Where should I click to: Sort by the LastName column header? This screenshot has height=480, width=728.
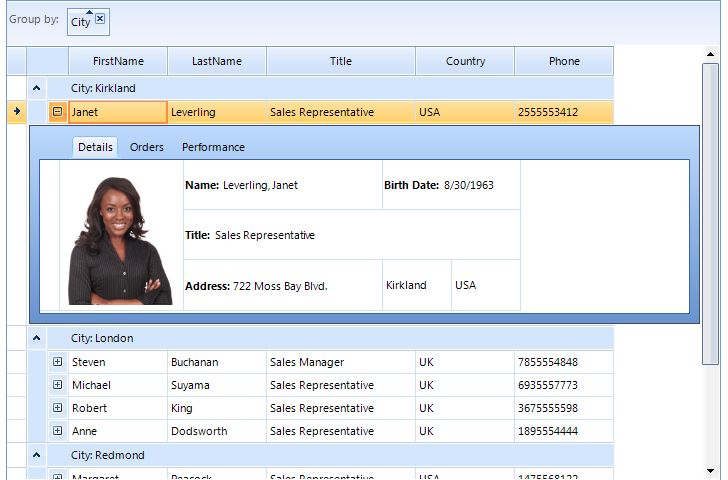(x=217, y=61)
